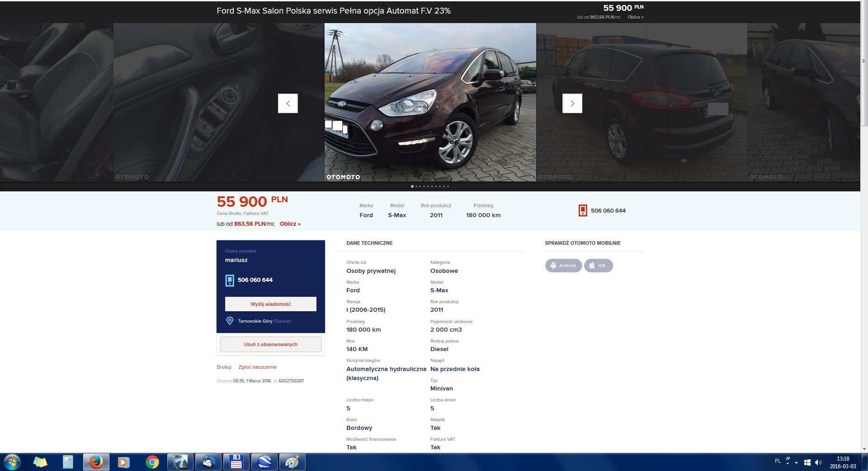Show the previous photo with the left arrow
This screenshot has height=471, width=868.
(x=288, y=103)
